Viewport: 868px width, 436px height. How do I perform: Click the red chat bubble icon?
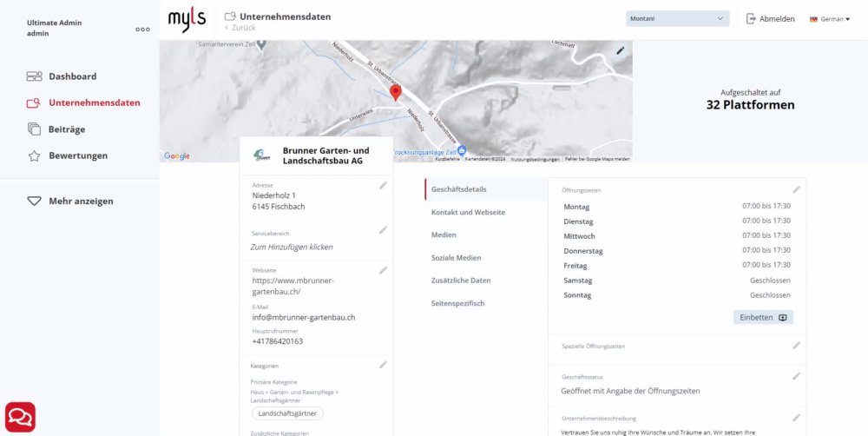[21, 417]
